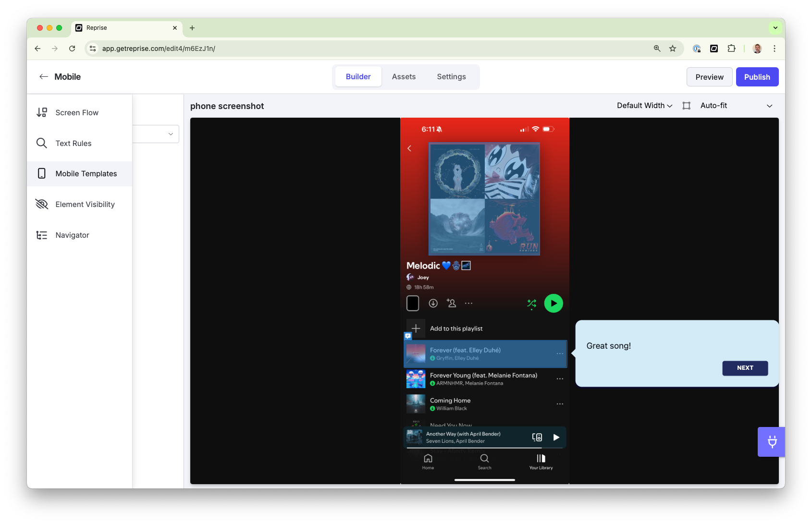Image resolution: width=812 pixels, height=524 pixels.
Task: Close the Reprise browser tab
Action: [175, 28]
